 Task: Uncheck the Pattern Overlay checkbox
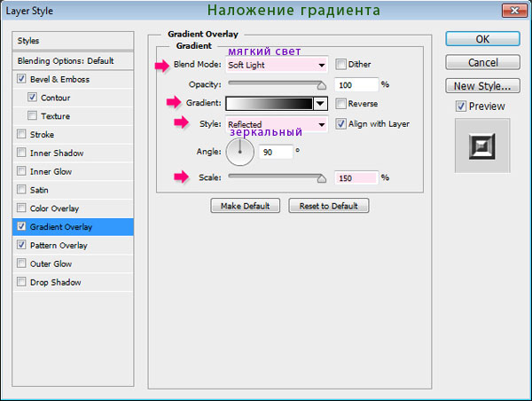click(x=21, y=245)
